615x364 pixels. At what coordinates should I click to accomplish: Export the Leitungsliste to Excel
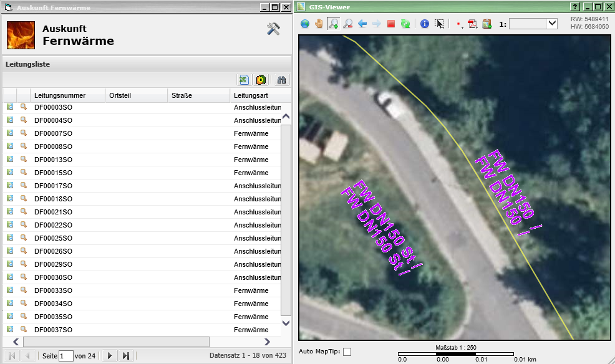(244, 80)
